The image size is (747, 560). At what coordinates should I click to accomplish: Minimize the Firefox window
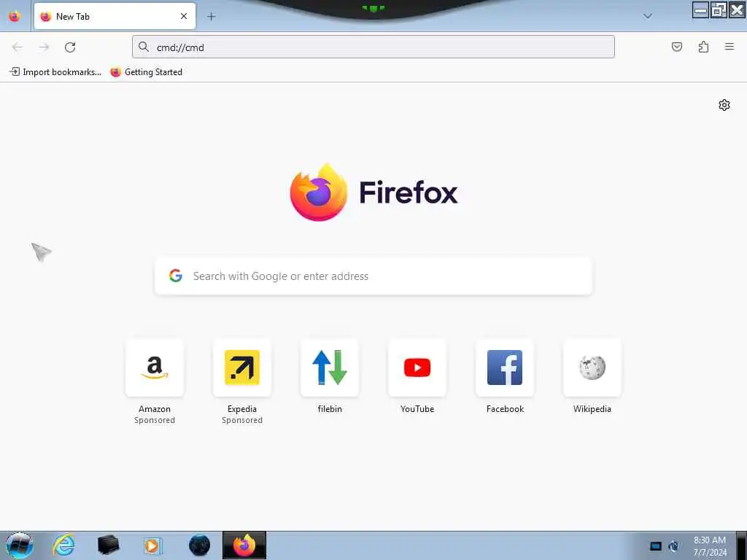700,10
